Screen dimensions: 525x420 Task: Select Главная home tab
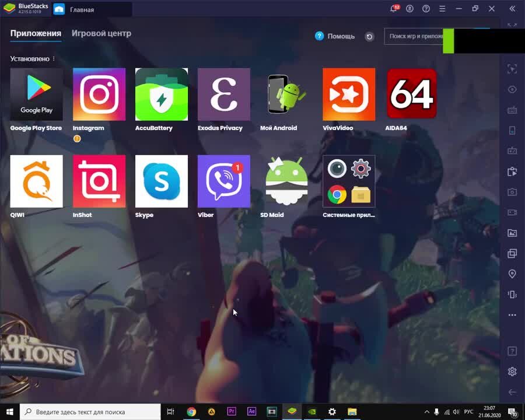pyautogui.click(x=92, y=9)
